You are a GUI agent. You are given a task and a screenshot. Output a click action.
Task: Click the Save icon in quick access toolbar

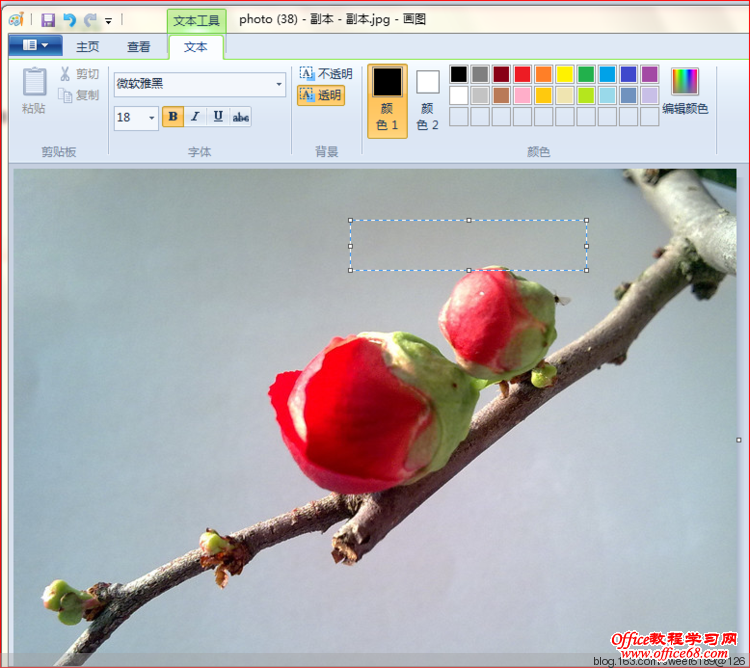[48, 19]
